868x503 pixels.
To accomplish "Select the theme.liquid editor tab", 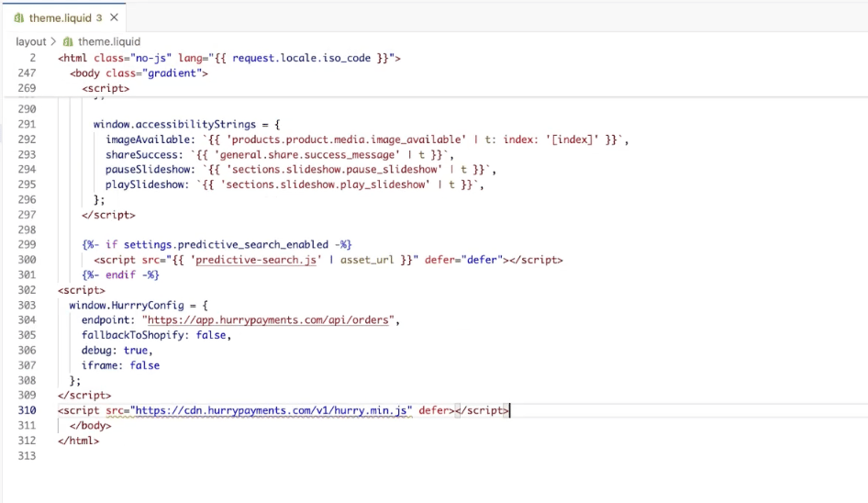I will coord(63,17).
